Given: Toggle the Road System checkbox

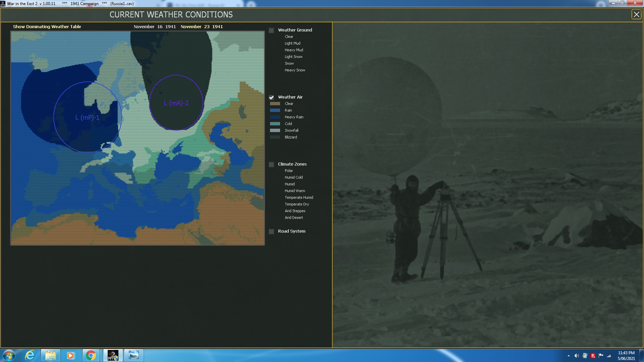Looking at the screenshot, I should (x=271, y=232).
